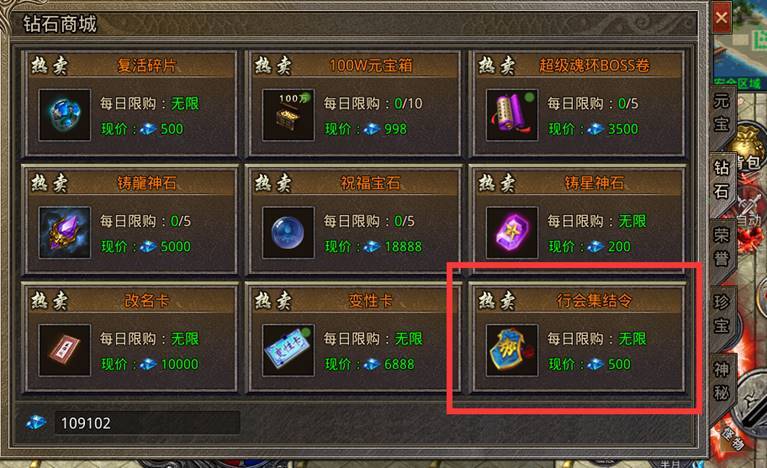Open the 钻石 side tab
This screenshot has height=468, width=767.
pyautogui.click(x=722, y=179)
